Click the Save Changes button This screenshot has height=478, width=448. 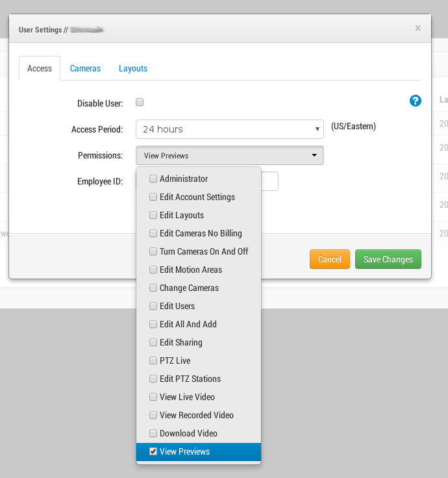point(388,259)
